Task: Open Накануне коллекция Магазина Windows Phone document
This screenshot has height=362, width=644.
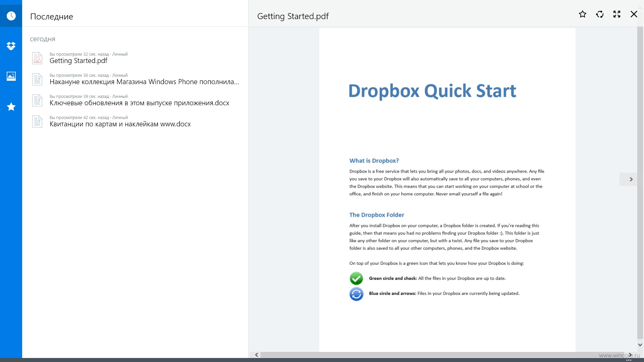Action: pos(135,79)
